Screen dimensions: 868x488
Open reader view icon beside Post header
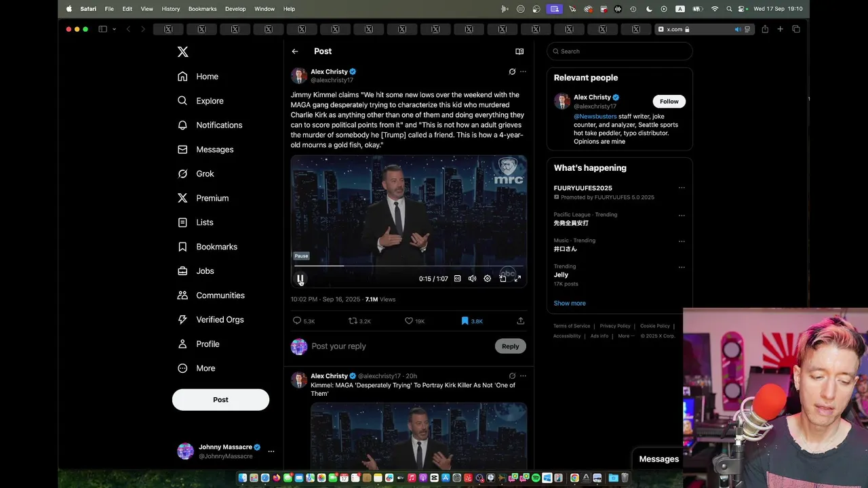pos(519,52)
